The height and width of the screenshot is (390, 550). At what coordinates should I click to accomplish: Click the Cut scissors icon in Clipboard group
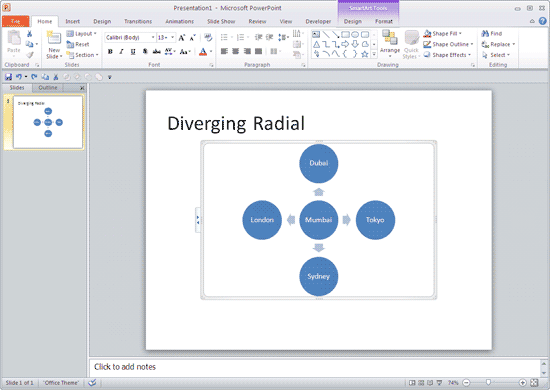pyautogui.click(x=29, y=34)
